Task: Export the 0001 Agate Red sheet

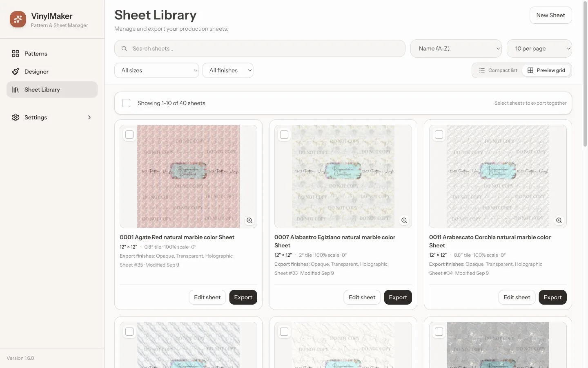Action: pos(243,297)
